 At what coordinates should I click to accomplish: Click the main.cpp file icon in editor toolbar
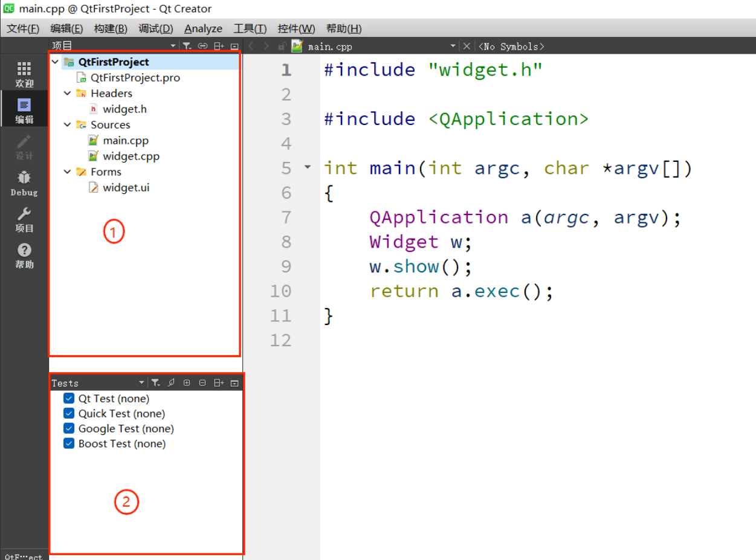pos(297,46)
